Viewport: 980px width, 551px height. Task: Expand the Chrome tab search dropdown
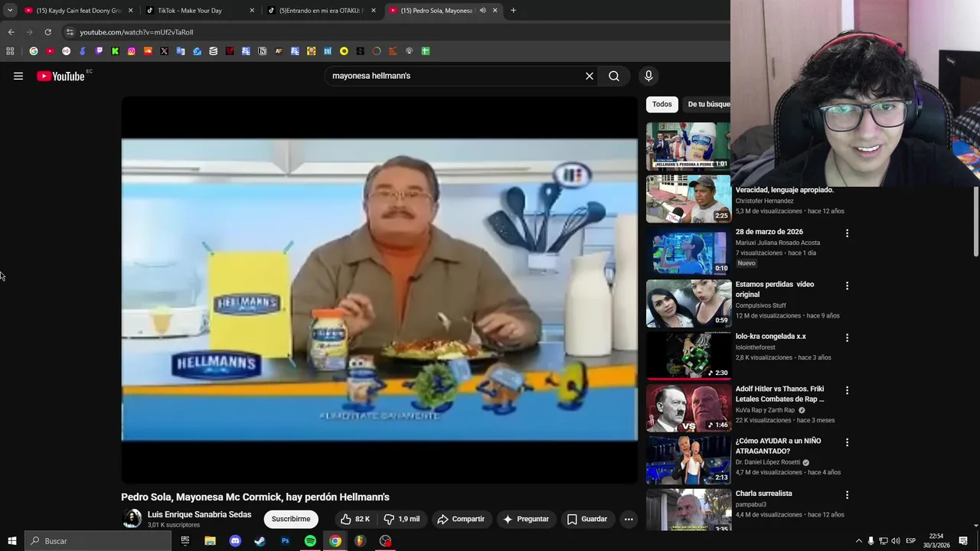click(10, 11)
